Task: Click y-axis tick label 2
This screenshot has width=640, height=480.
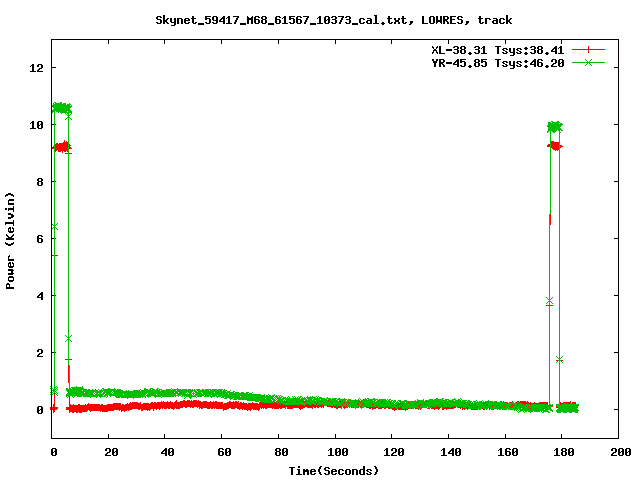Action: click(40, 353)
